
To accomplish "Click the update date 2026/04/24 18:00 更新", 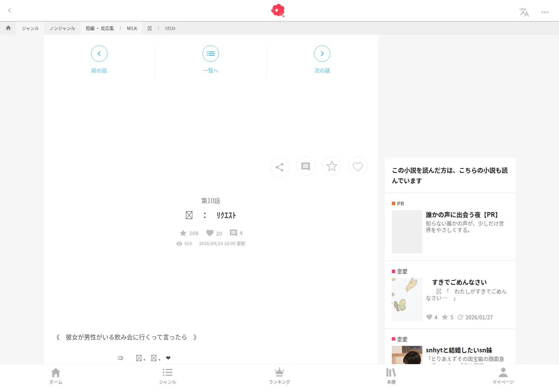I will (222, 244).
